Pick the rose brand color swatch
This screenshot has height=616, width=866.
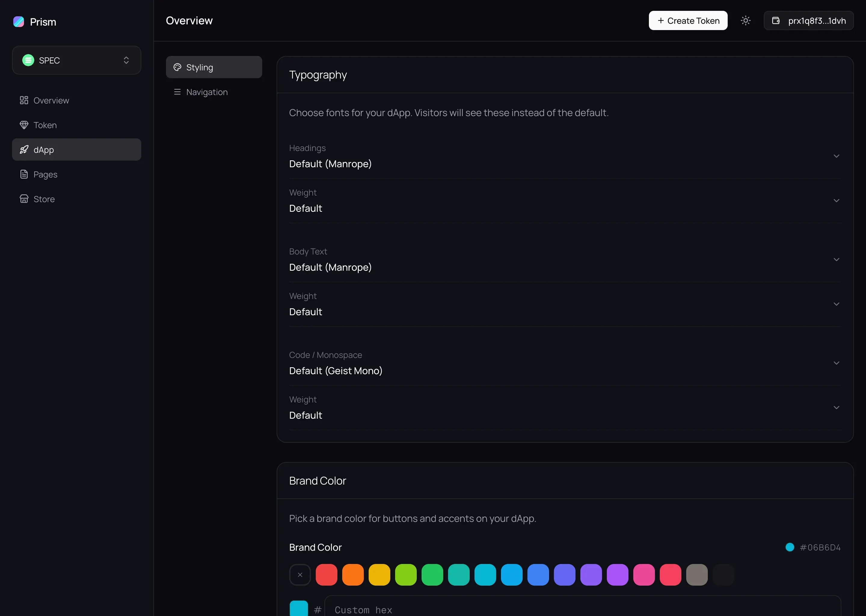670,575
